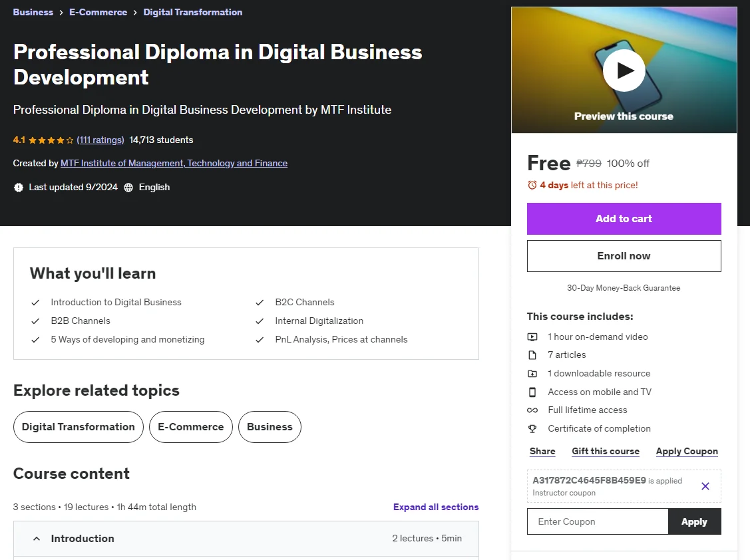
Task: Click checkmark beside 5 Ways of developing
Action: [35, 340]
